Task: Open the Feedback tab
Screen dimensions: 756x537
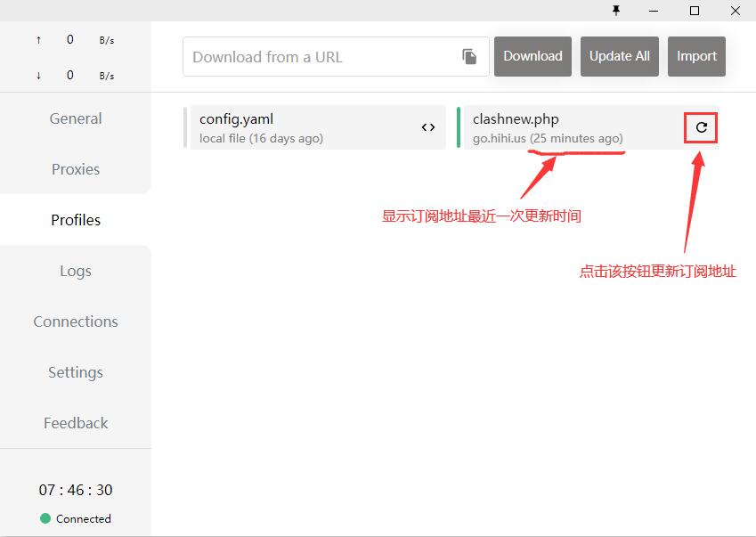Action: tap(76, 423)
